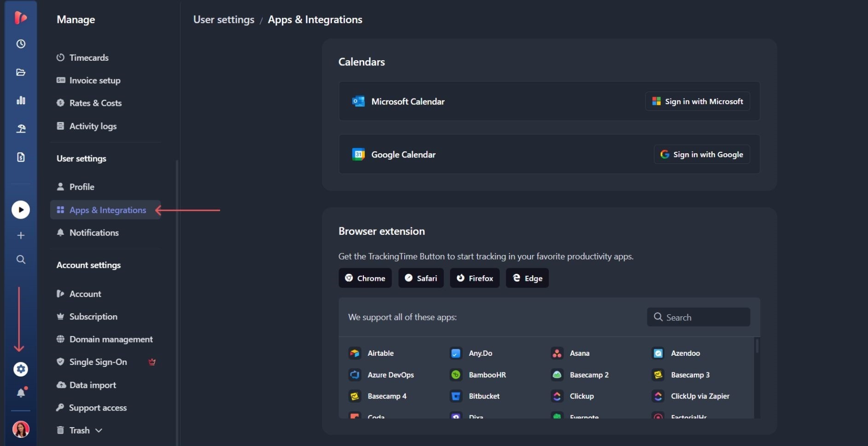Sign in with Microsoft
This screenshot has height=446, width=868.
(x=698, y=101)
